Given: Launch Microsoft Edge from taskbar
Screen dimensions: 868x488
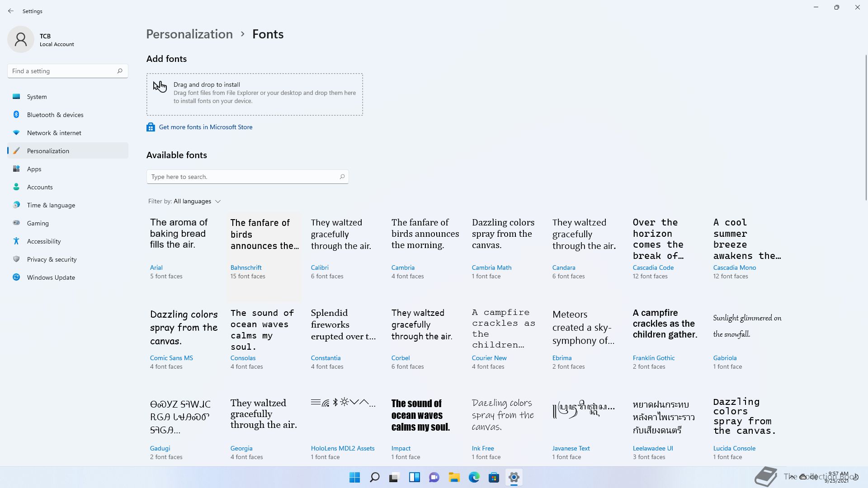Looking at the screenshot, I should [x=474, y=477].
